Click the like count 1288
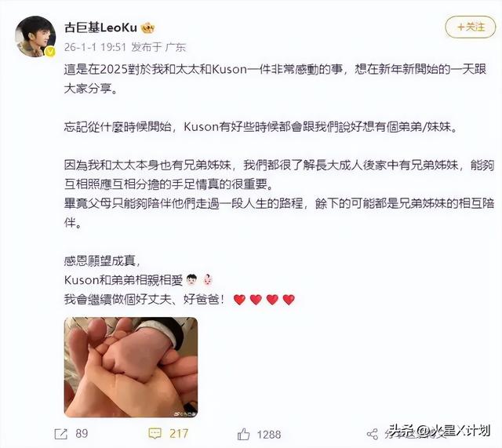Screen dimensions: 502x448 269,434
